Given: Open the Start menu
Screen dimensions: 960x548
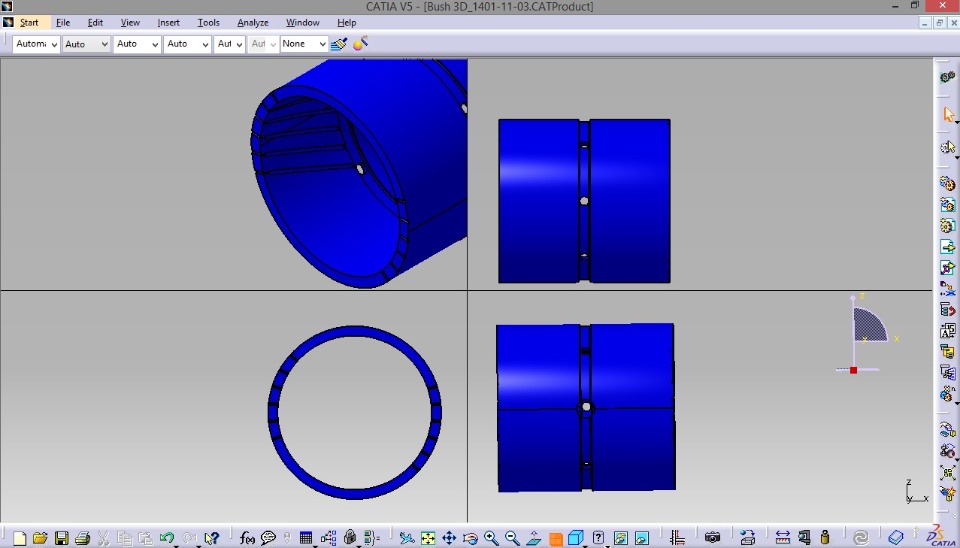Looking at the screenshot, I should click(29, 23).
